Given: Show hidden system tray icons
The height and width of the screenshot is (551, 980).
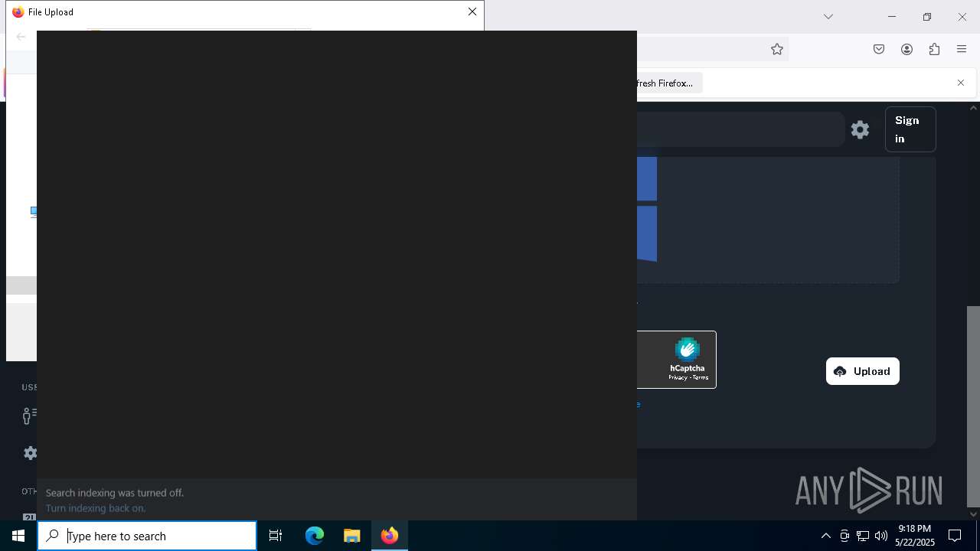Looking at the screenshot, I should point(825,536).
